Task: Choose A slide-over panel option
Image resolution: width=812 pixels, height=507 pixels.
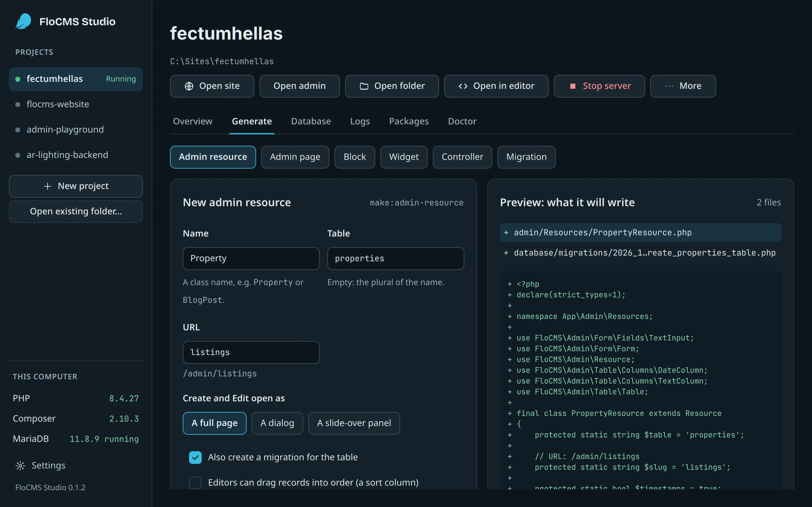Action: 354,423
